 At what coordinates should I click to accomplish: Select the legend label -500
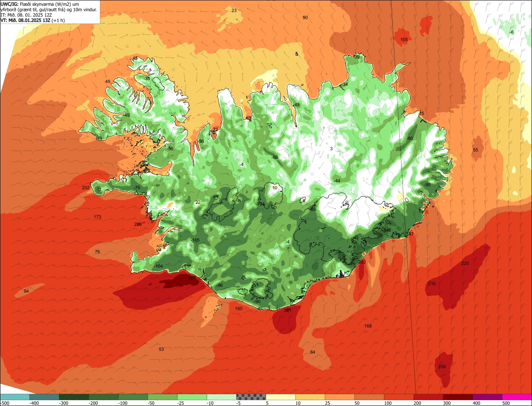click(x=5, y=403)
